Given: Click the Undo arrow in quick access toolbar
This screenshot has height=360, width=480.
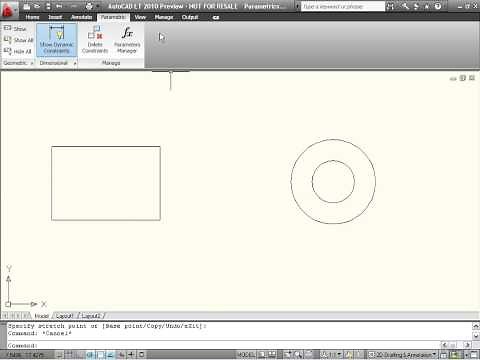Looking at the screenshot, I should 59,6.
